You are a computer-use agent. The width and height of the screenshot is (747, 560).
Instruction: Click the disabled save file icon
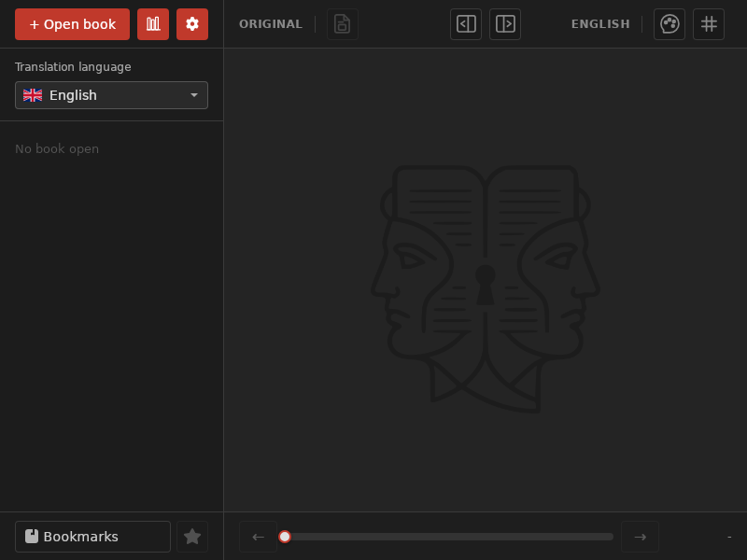point(342,24)
